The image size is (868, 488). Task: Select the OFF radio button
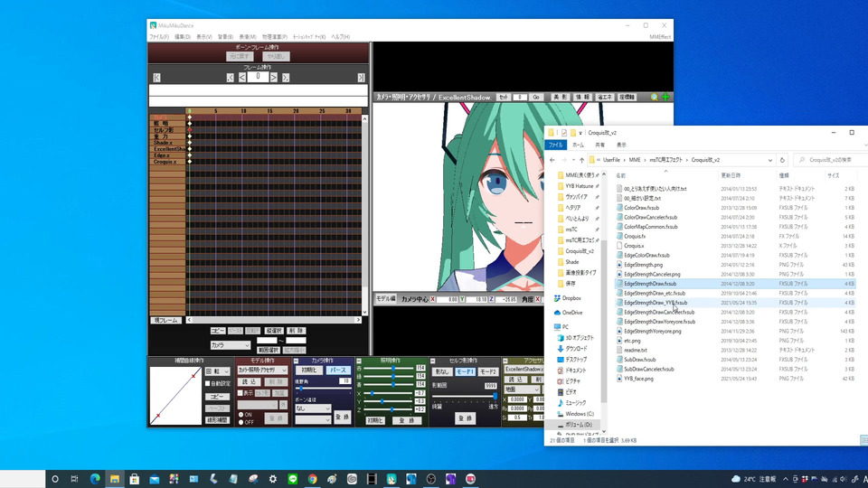[x=241, y=422]
